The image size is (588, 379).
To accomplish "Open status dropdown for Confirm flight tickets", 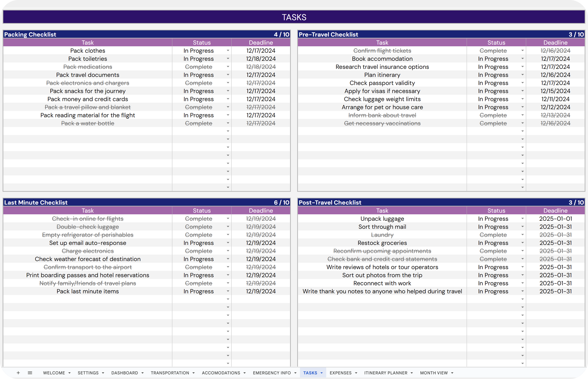I will [522, 51].
